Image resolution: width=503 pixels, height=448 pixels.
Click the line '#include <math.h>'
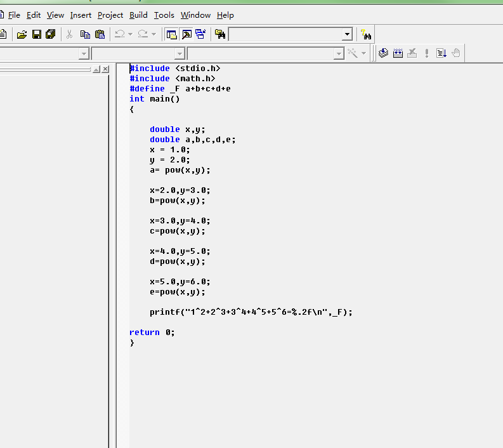click(x=173, y=79)
